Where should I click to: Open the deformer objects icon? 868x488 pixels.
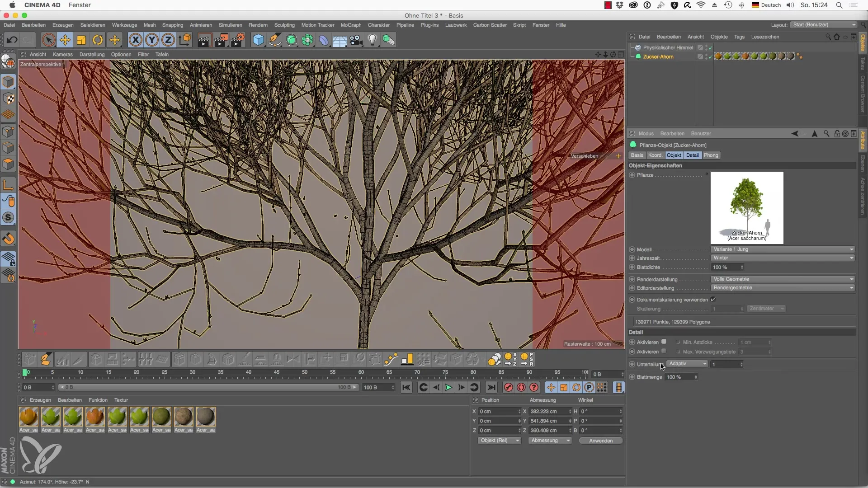324,40
